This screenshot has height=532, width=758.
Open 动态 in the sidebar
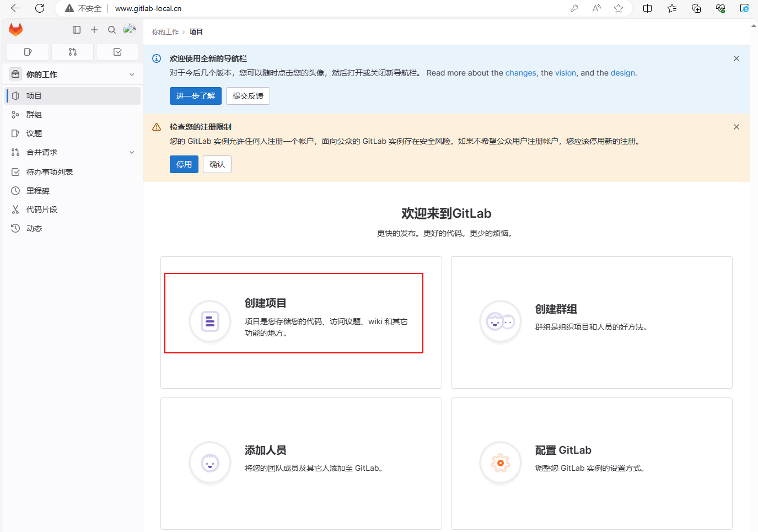coord(73,228)
